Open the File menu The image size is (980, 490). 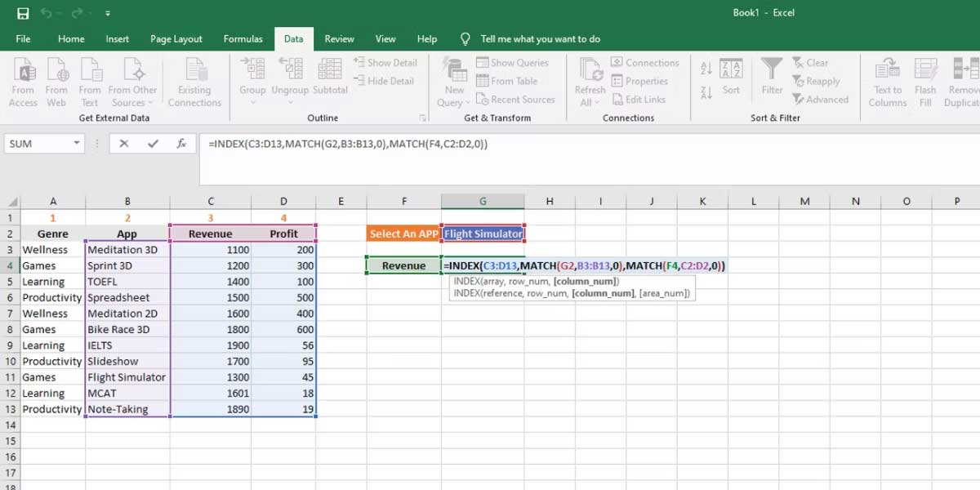click(23, 38)
